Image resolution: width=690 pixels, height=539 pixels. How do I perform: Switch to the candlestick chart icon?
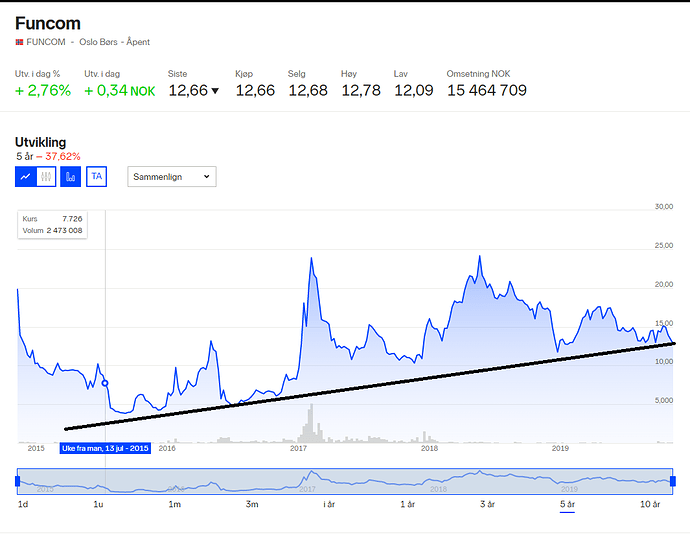click(46, 176)
